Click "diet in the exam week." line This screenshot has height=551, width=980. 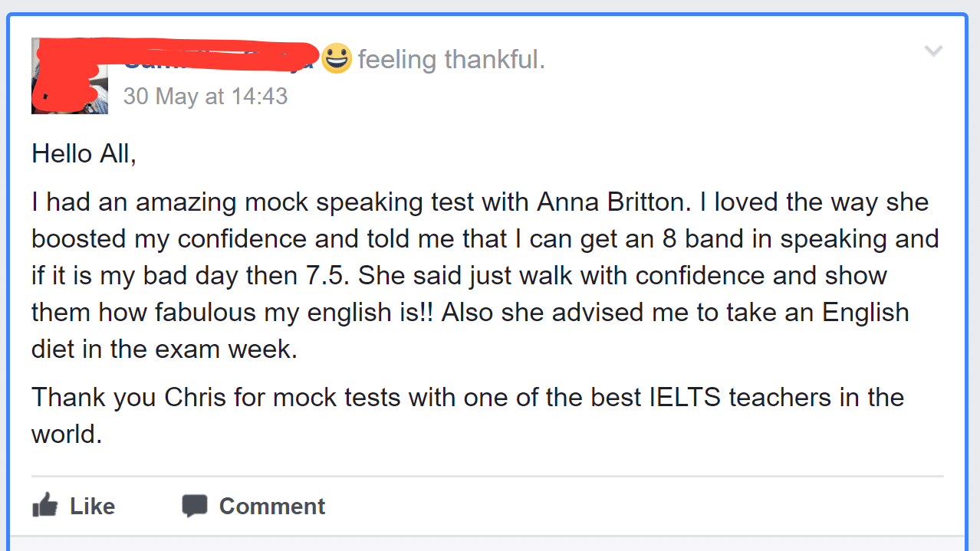tap(163, 349)
